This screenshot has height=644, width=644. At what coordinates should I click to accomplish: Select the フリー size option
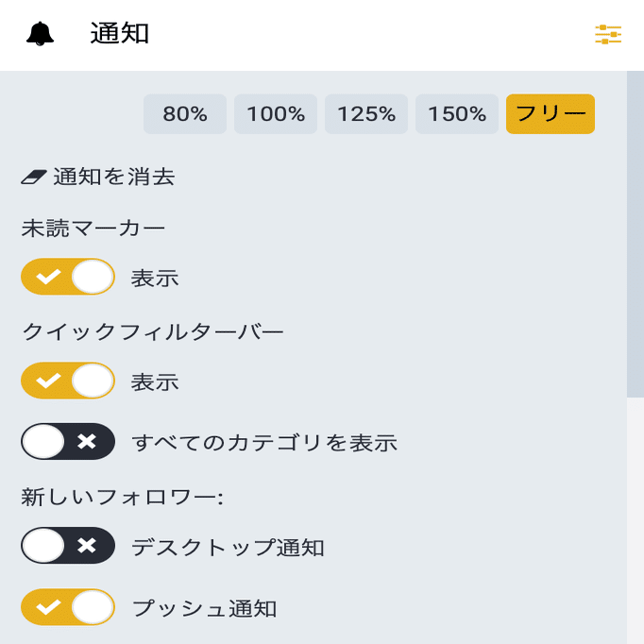pyautogui.click(x=551, y=114)
